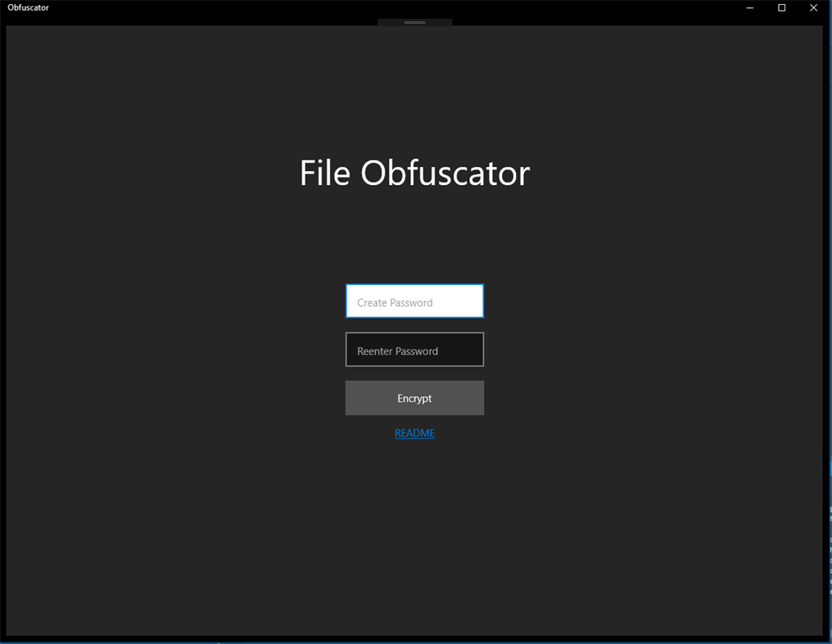The image size is (832, 644).
Task: Click the drag handle above the title bar
Action: coord(414,22)
